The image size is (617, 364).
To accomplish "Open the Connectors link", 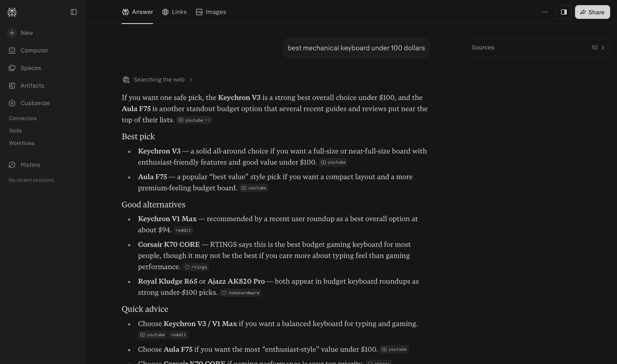I will [x=23, y=119].
